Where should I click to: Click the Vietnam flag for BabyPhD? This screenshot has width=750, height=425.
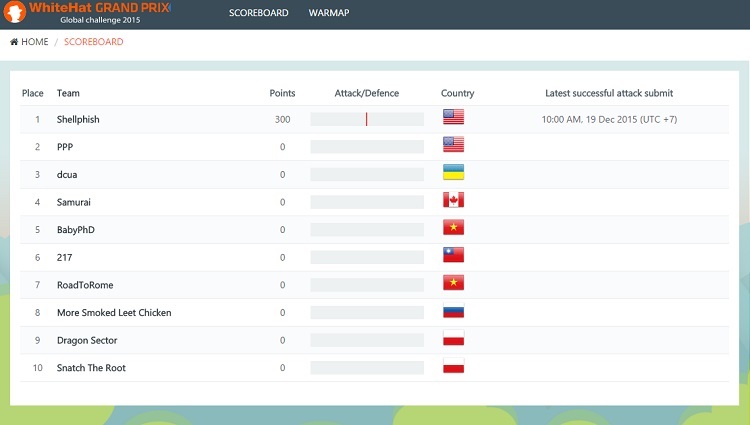[453, 227]
